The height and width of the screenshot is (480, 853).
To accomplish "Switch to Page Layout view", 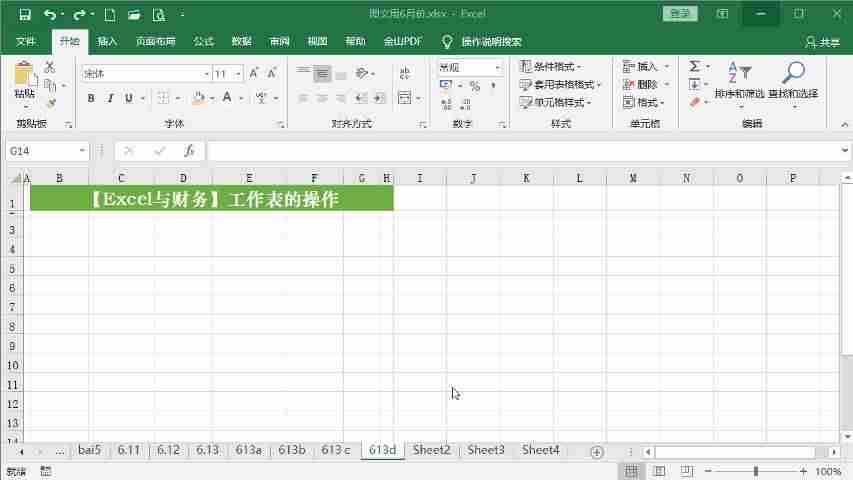I will tap(659, 471).
